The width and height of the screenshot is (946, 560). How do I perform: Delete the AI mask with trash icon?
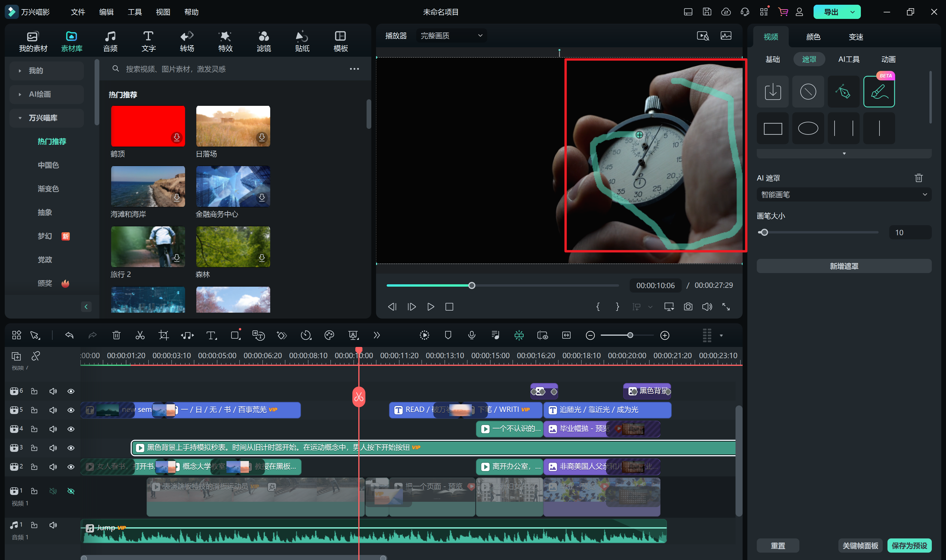(919, 178)
